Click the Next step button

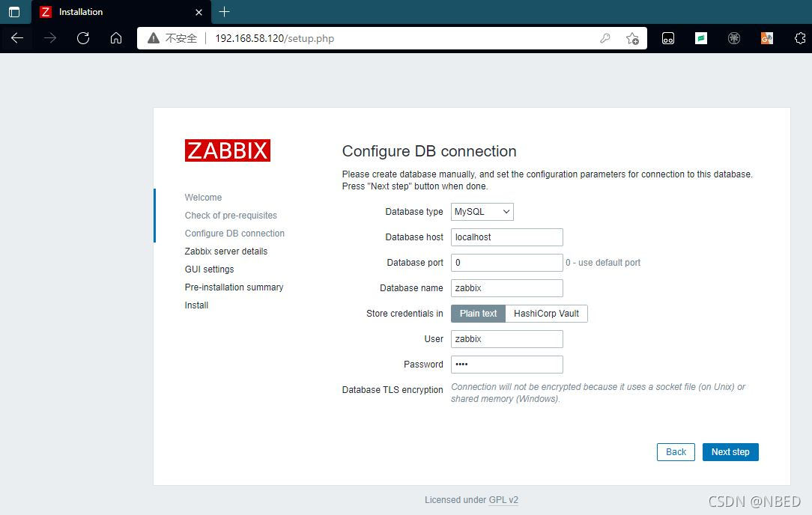click(x=730, y=452)
